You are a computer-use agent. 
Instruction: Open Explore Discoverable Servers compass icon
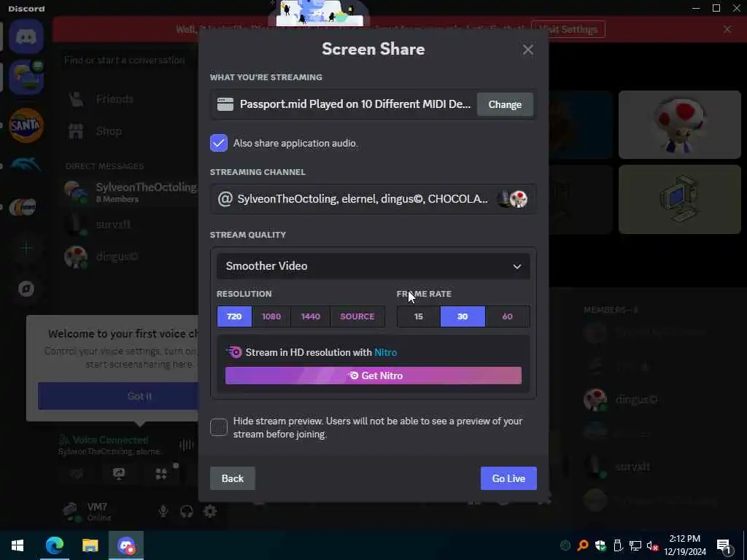26,289
